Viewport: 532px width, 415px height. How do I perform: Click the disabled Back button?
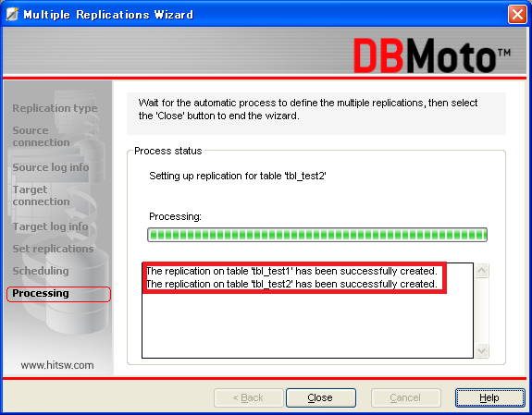249,397
